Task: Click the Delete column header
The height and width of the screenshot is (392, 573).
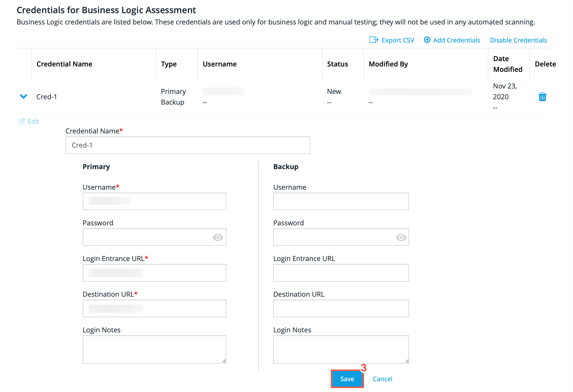Action: point(545,64)
